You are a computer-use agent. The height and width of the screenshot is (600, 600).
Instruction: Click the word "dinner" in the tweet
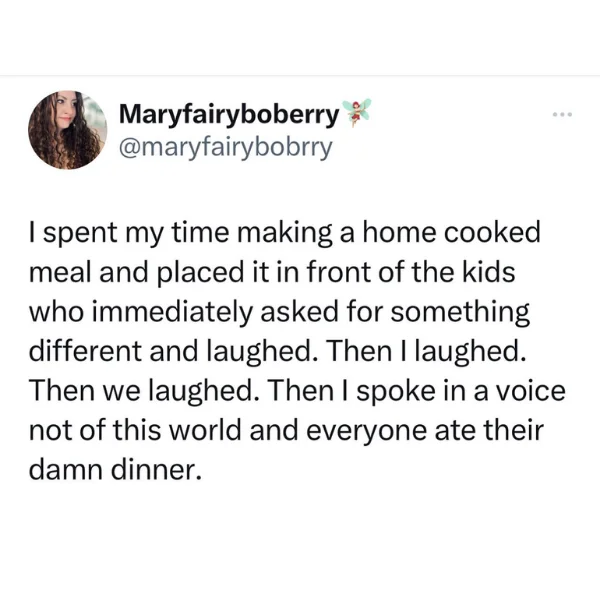(156, 470)
